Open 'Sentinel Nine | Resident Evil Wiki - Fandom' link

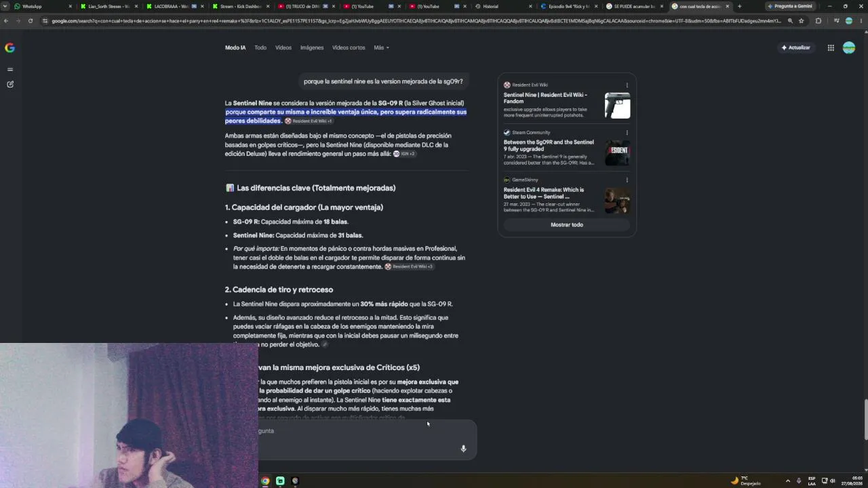545,98
